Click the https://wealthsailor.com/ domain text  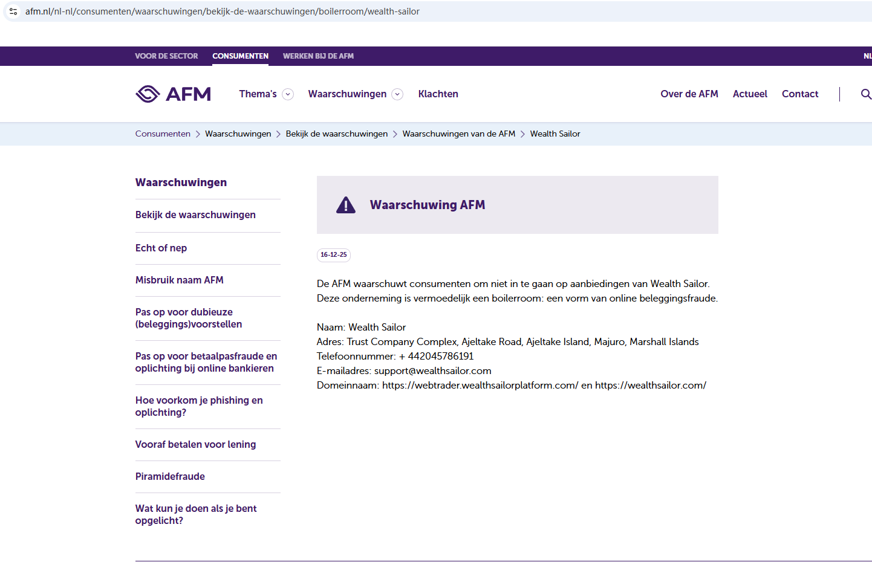[x=651, y=386]
